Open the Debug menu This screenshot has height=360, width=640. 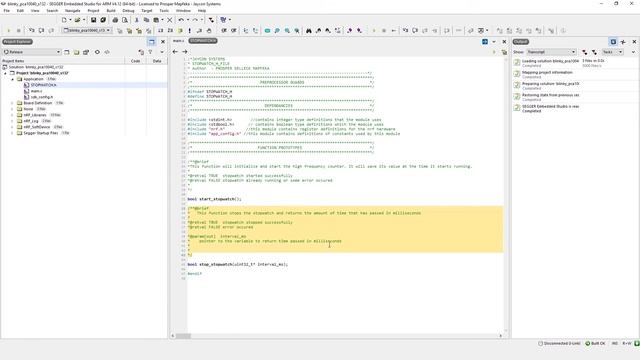[128, 11]
